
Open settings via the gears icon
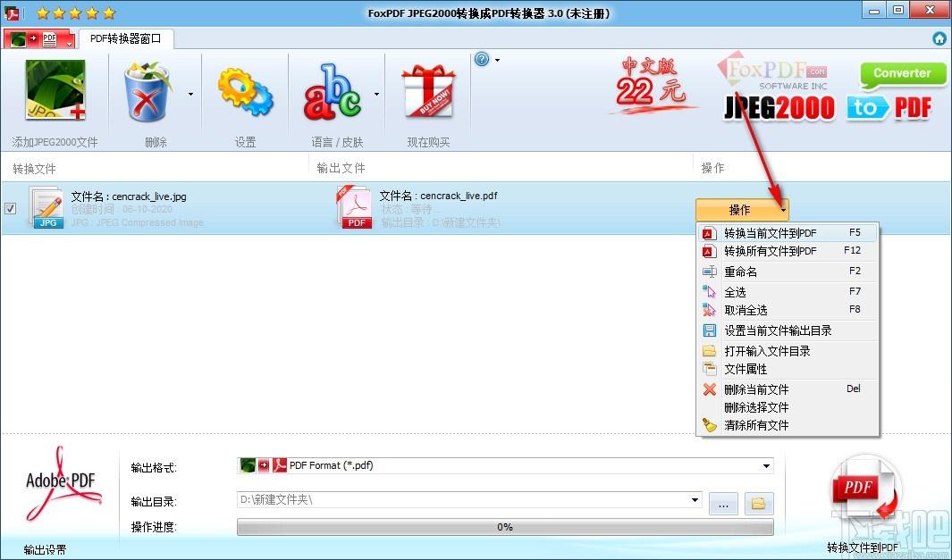[245, 91]
